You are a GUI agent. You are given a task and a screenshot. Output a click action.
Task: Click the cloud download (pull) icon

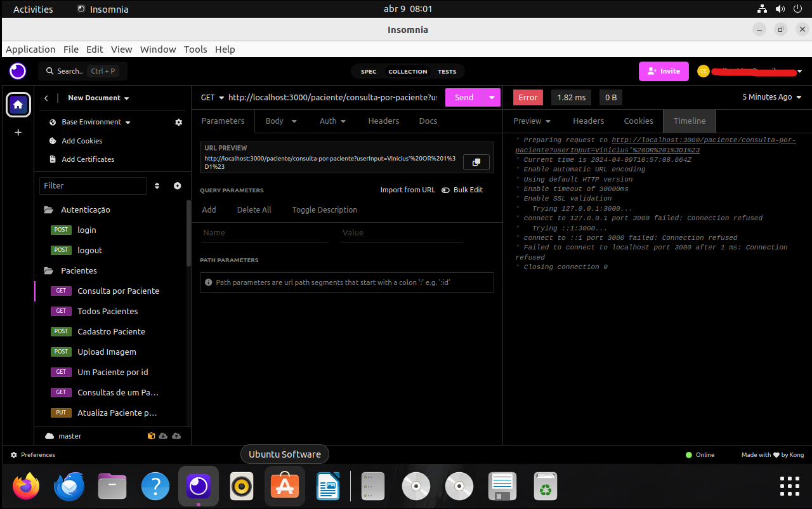pos(163,436)
